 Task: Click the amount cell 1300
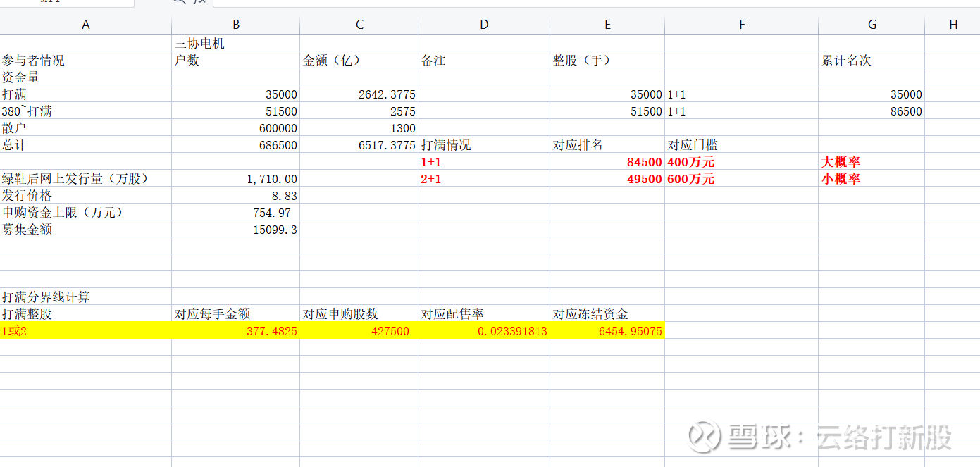(x=359, y=127)
